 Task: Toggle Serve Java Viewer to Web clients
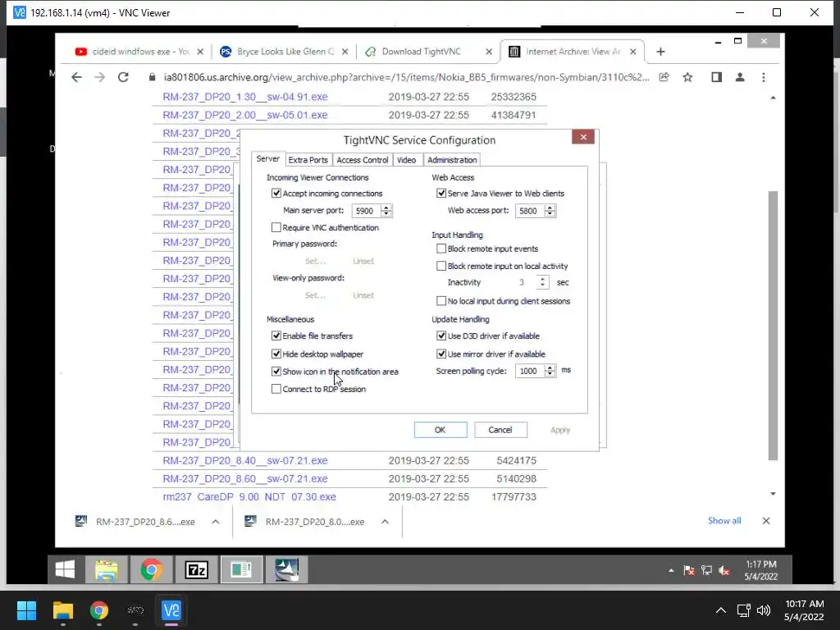tap(441, 194)
